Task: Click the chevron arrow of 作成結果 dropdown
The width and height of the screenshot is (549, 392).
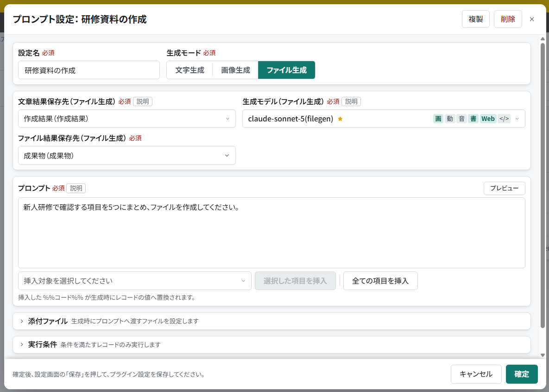Action: pyautogui.click(x=227, y=119)
